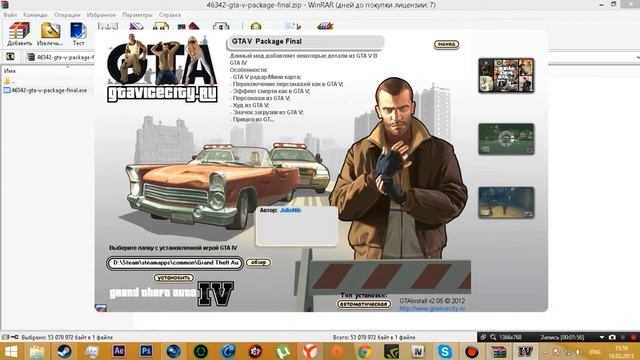View the bottom gameplay screenshot thumbnail
640x360 pixels.
coord(506,202)
